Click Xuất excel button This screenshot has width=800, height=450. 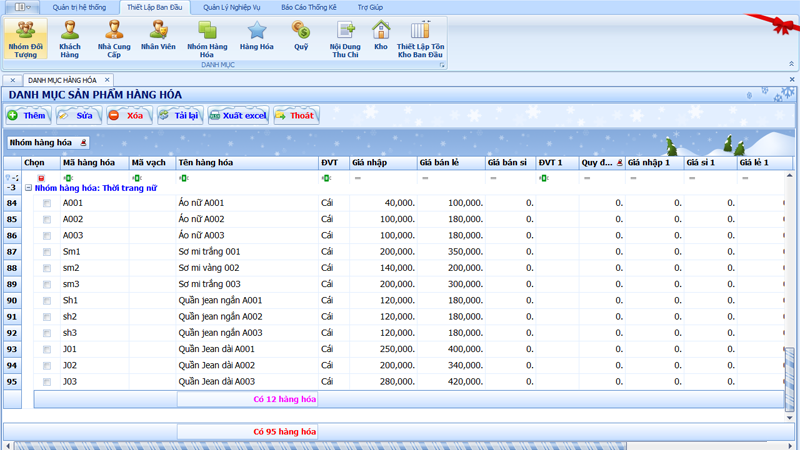pyautogui.click(x=238, y=115)
